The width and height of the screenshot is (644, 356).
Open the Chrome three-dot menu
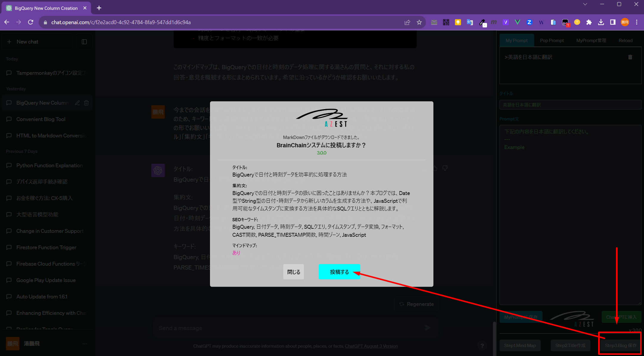(637, 22)
